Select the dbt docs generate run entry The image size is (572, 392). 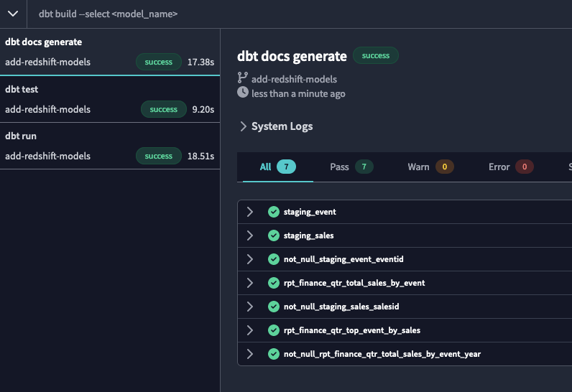tap(110, 52)
